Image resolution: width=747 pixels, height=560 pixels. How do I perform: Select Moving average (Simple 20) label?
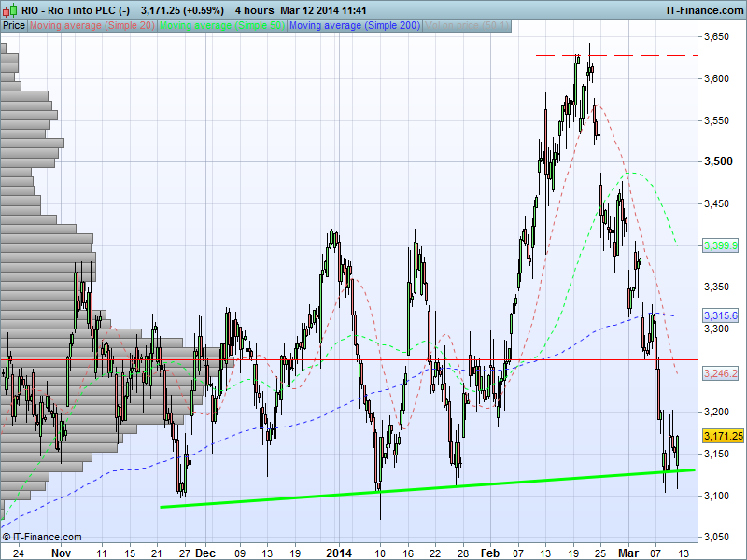[92, 26]
